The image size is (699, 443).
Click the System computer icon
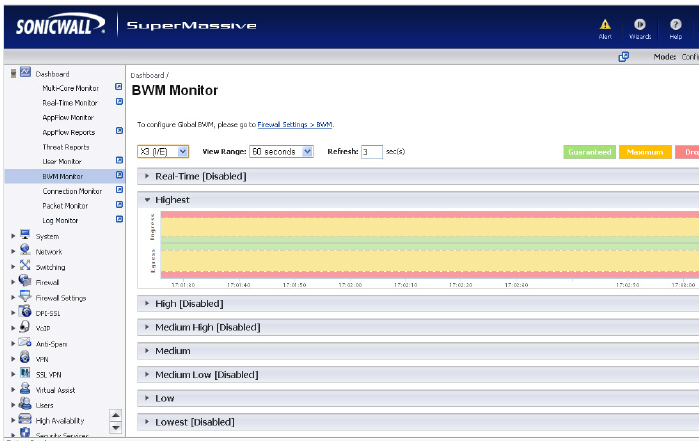[x=25, y=235]
